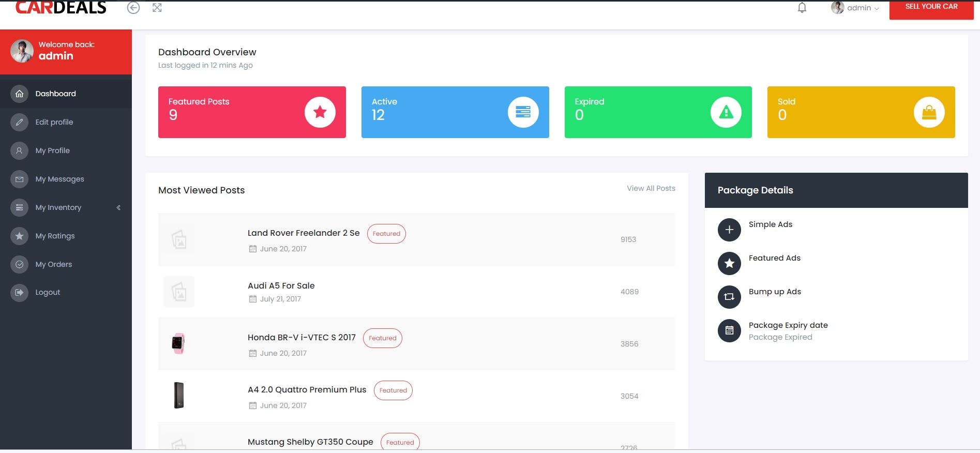
Task: Click the Honda BR-V post thumbnail image
Action: coord(178,343)
